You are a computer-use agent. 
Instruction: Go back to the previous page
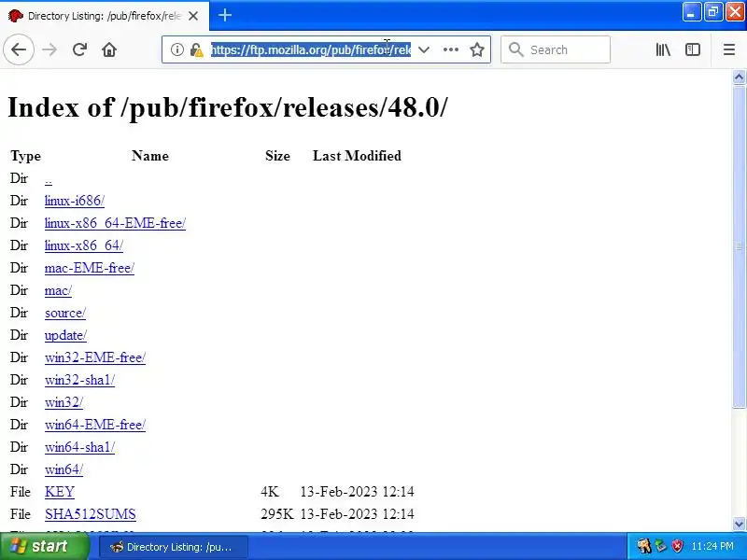[19, 49]
